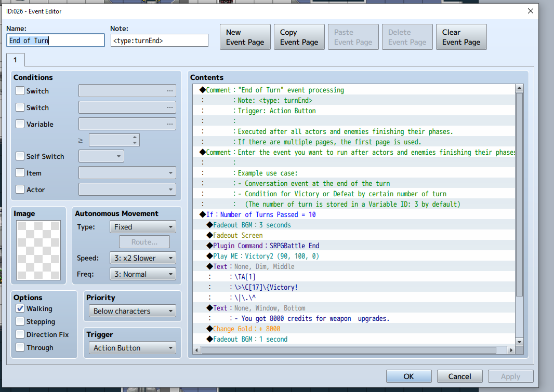
Task: Select the 'Fadeout BGM : 1 second' command
Action: coord(354,339)
